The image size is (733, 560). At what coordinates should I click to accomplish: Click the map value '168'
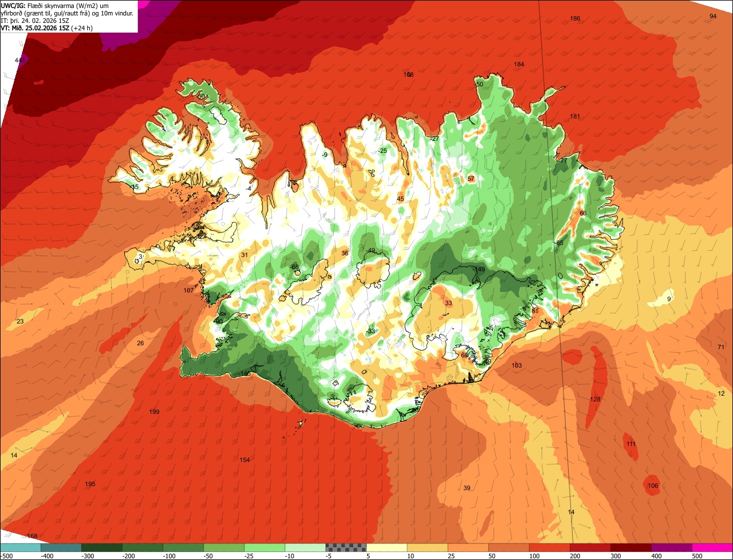(32, 536)
